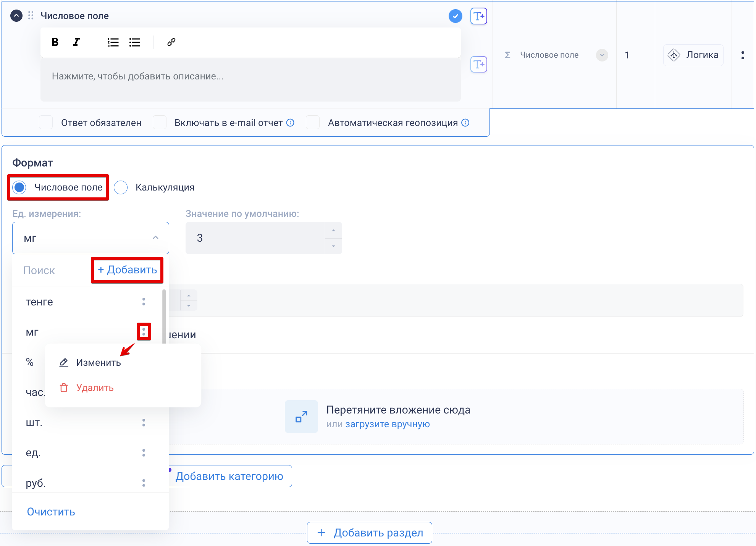Image resolution: width=756 pixels, height=546 pixels.
Task: Click the + Добавить unit link
Action: pyautogui.click(x=127, y=270)
